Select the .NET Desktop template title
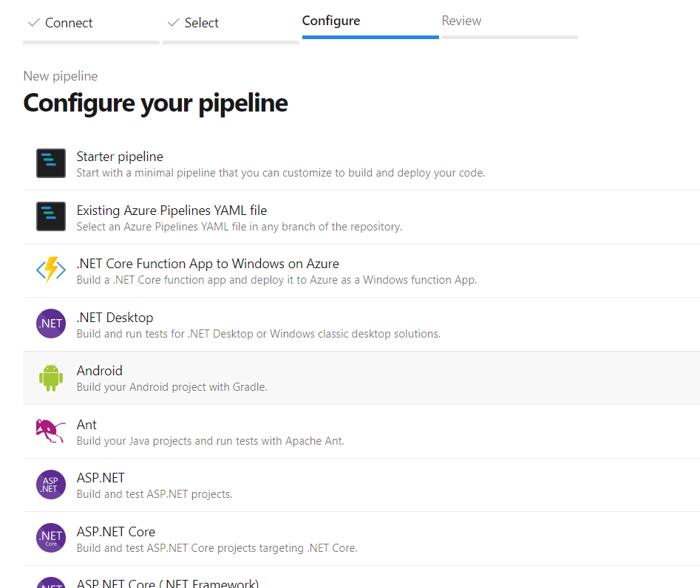700x588 pixels. click(x=115, y=318)
